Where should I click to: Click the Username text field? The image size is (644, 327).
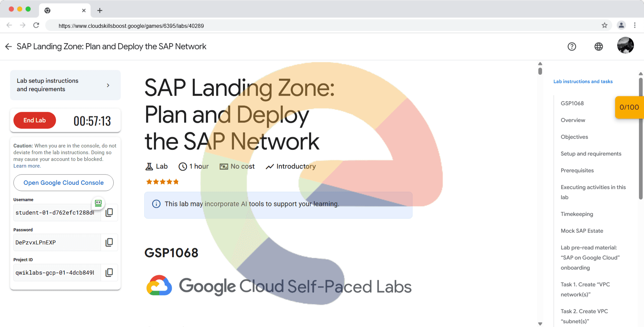[55, 213]
